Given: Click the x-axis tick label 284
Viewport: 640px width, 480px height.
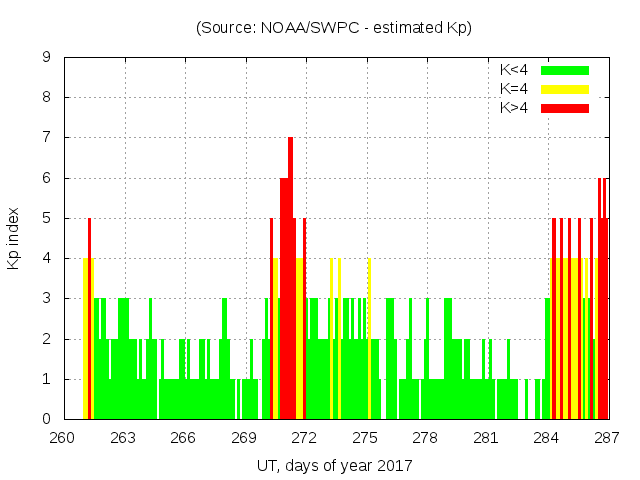Looking at the screenshot, I should (546, 437).
